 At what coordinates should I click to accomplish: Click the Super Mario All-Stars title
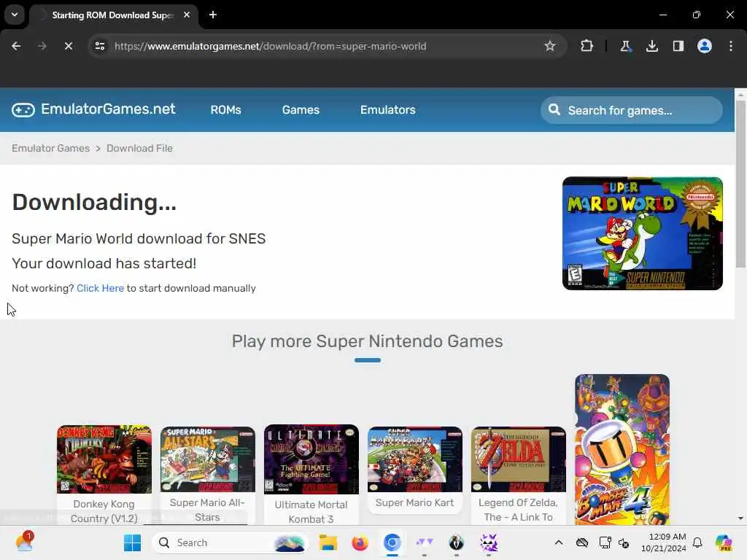(x=207, y=510)
